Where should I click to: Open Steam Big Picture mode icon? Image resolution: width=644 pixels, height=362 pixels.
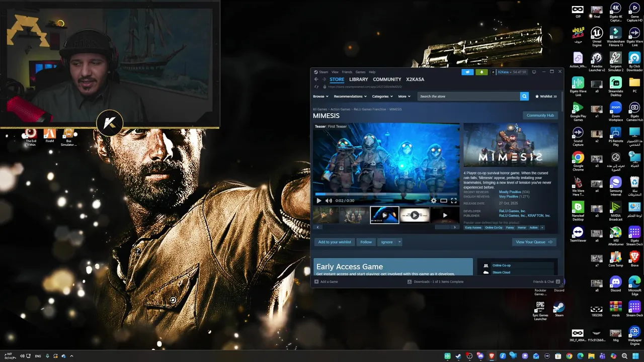click(x=534, y=72)
